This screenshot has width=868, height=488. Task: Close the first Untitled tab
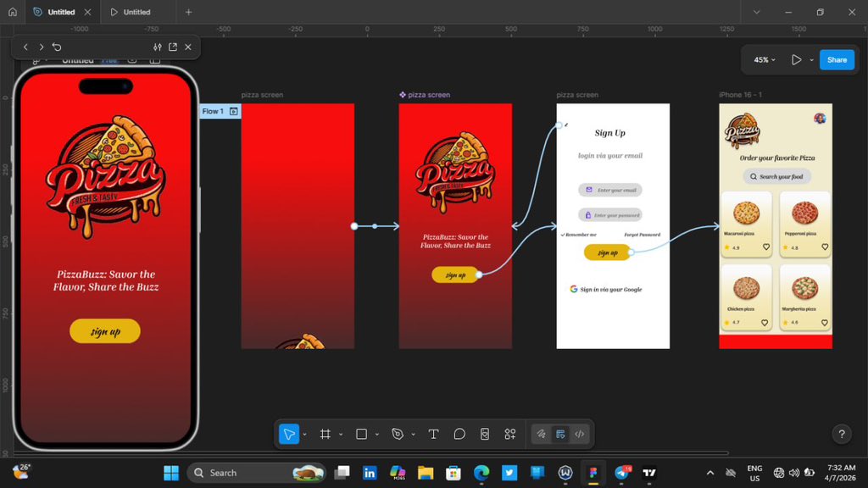(87, 12)
